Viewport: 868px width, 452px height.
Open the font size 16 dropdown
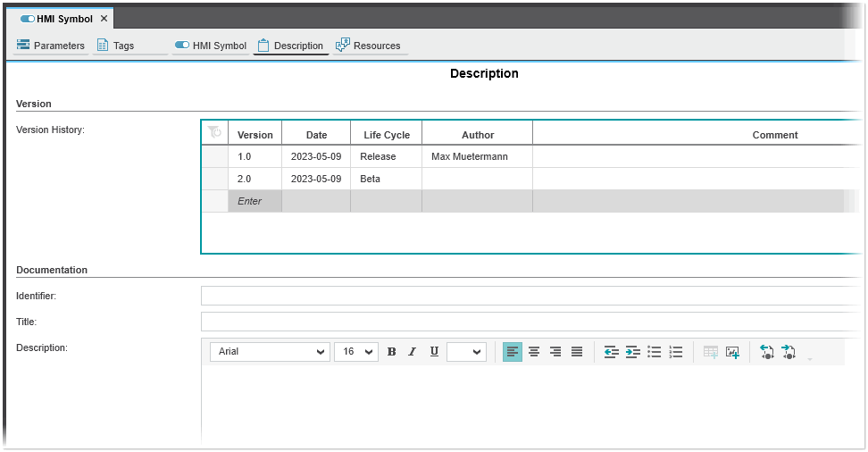tap(355, 352)
